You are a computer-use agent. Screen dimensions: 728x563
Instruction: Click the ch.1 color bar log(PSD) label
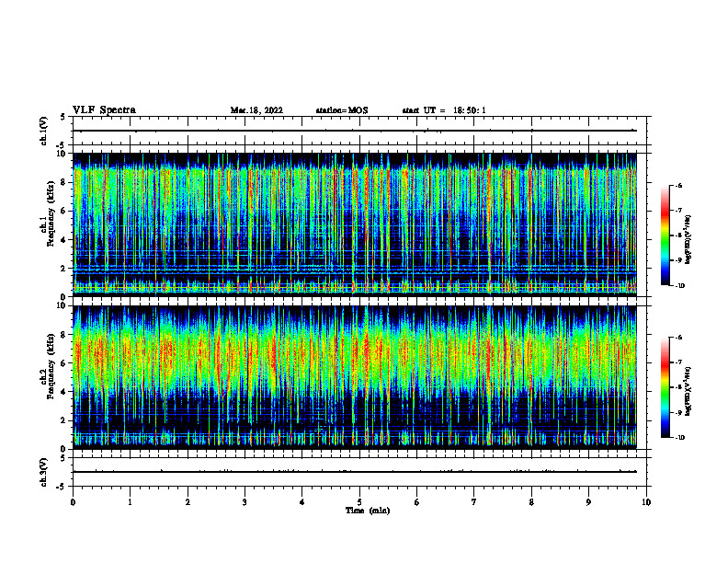point(688,240)
